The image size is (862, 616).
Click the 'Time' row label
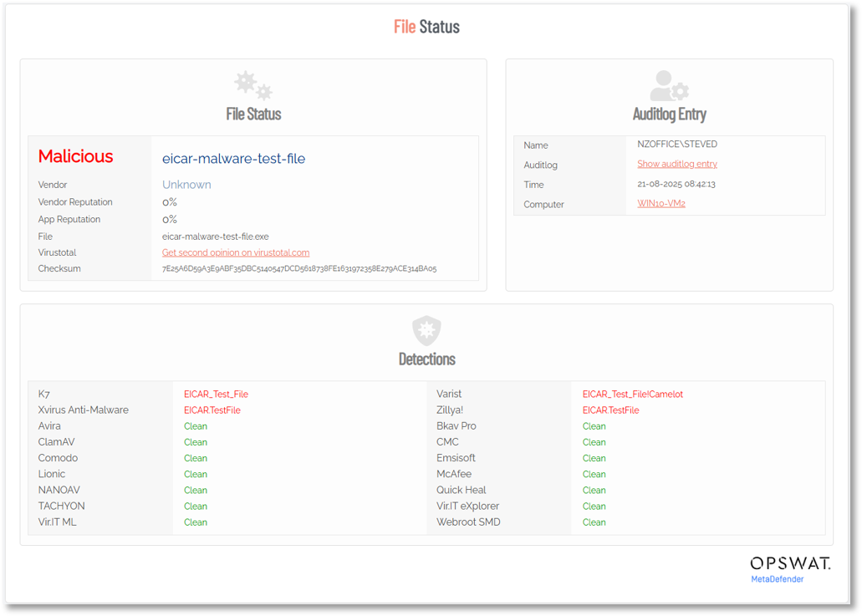pyautogui.click(x=533, y=185)
